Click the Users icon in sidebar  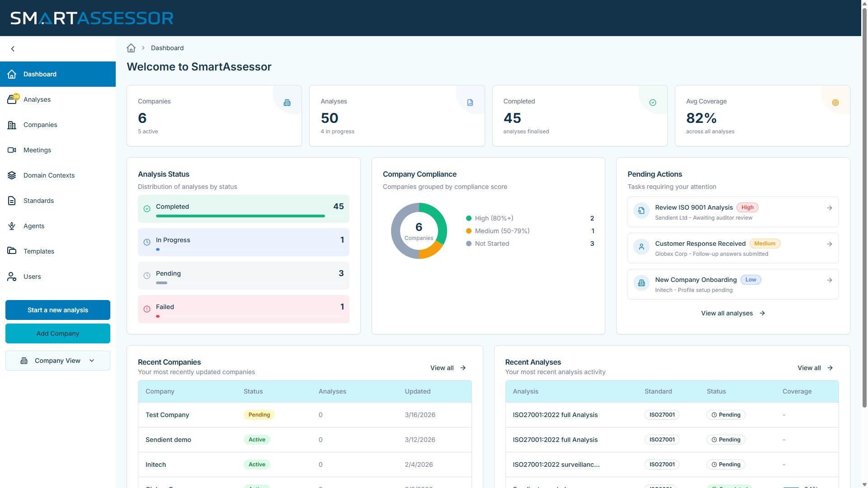coord(12,277)
